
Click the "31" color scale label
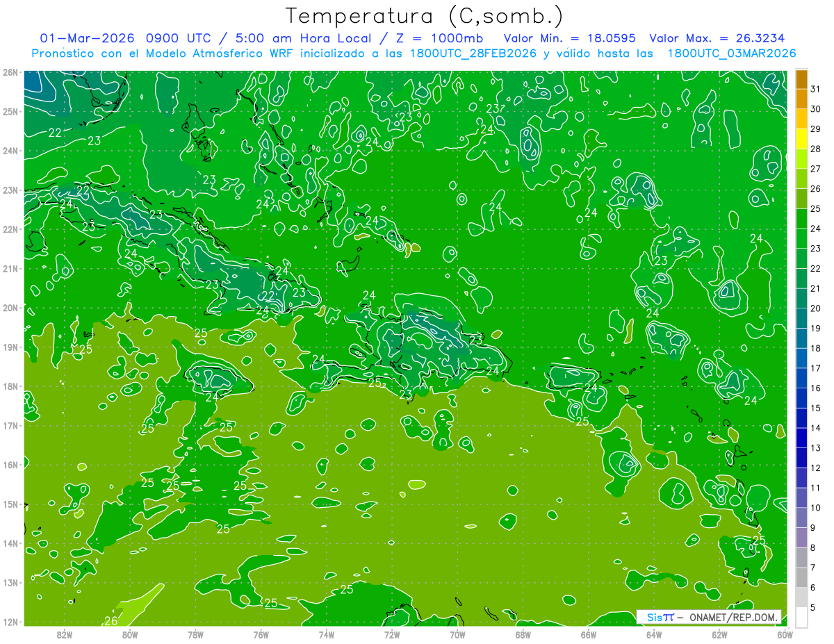815,89
